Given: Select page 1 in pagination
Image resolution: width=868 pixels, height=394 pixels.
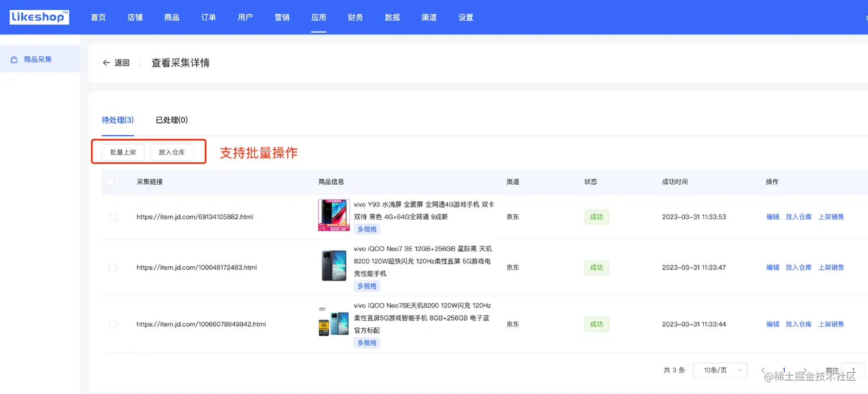Looking at the screenshot, I should (x=784, y=370).
